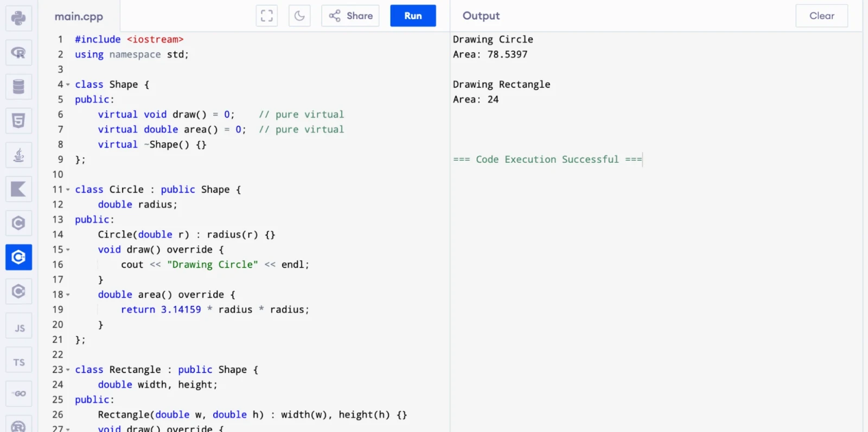Clear the output panel
Viewport: 868px width, 432px height.
pos(821,16)
